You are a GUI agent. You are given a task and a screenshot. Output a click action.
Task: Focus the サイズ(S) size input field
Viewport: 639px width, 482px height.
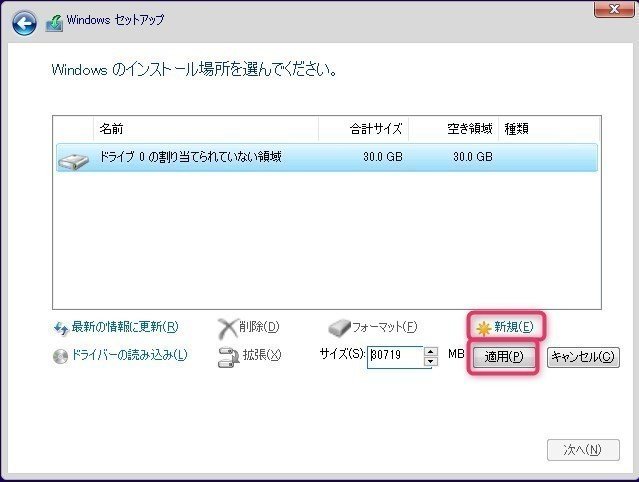395,357
